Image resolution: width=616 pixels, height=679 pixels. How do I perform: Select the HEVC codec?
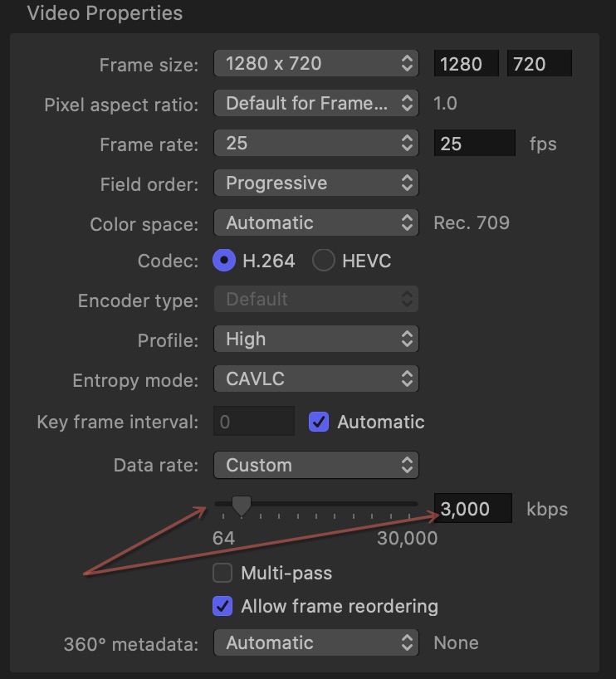click(324, 261)
